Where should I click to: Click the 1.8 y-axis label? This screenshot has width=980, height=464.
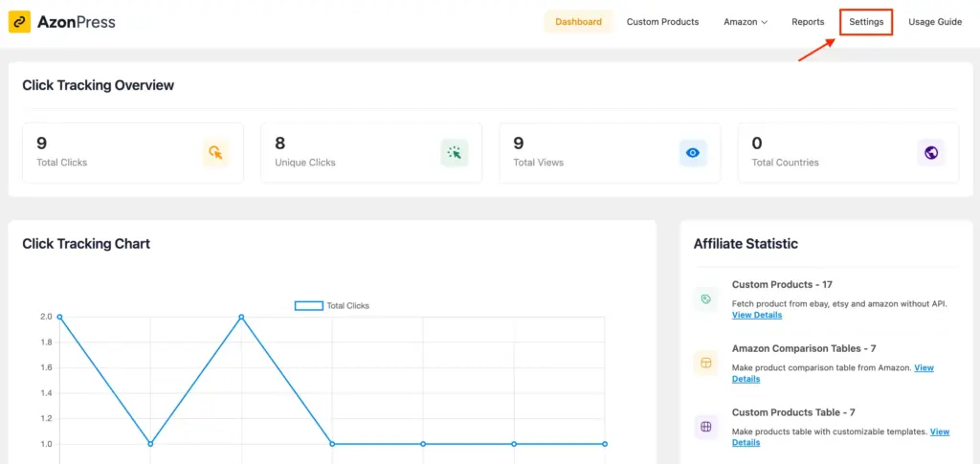point(46,342)
